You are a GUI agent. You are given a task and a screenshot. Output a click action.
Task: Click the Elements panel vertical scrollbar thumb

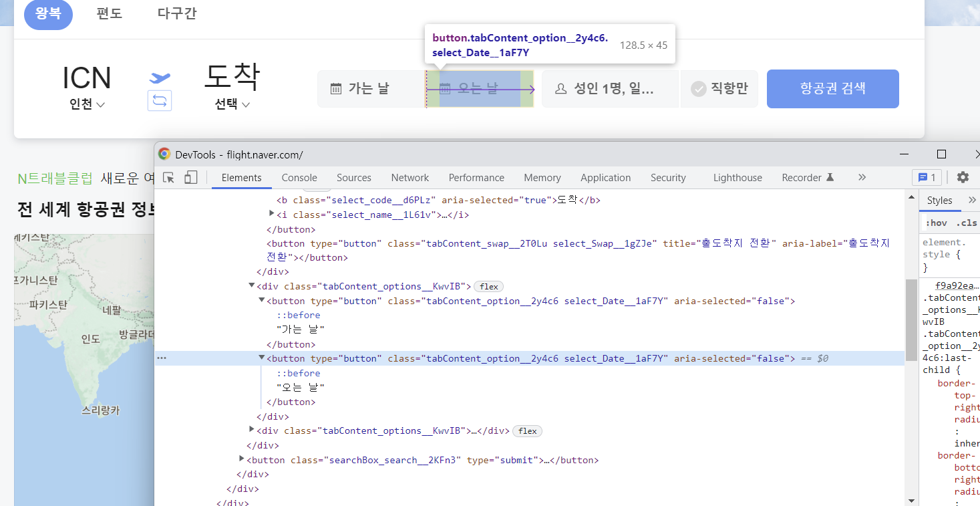911,320
